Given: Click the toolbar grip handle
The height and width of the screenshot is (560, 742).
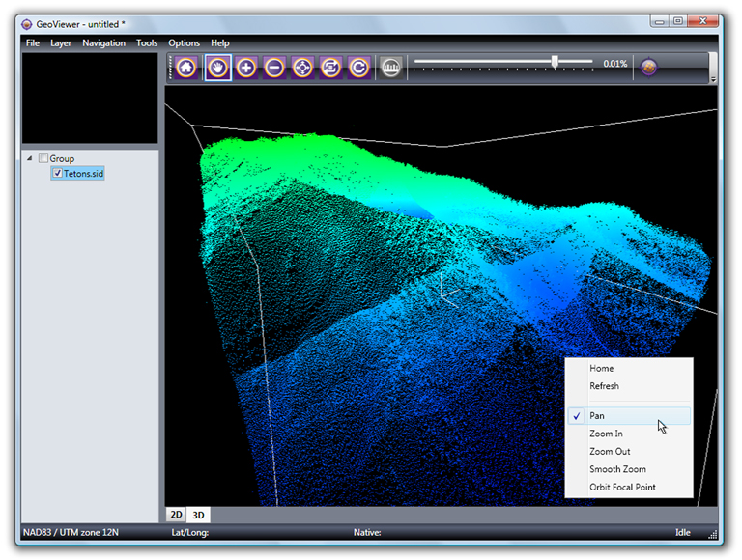Looking at the screenshot, I should coord(170,68).
